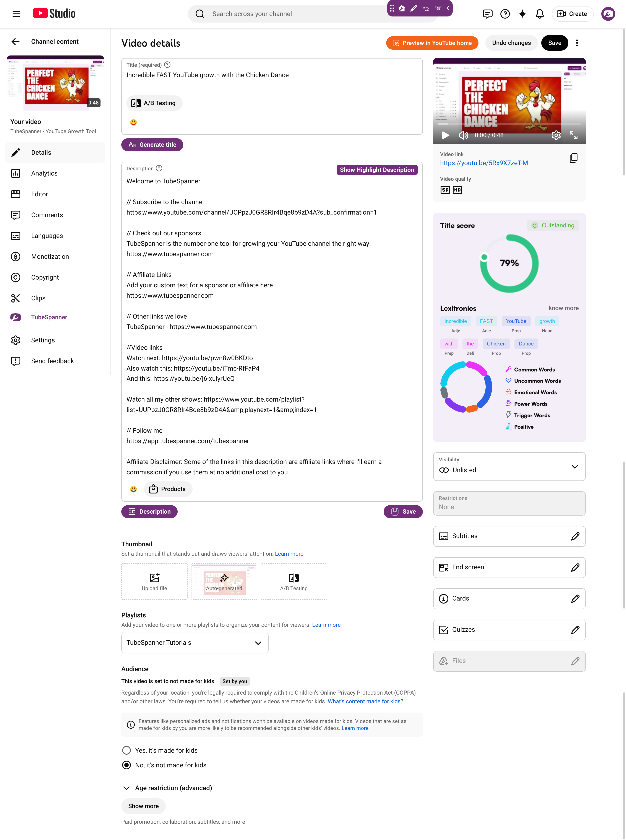626x840 pixels.
Task: Open video player settings gear
Action: click(x=556, y=135)
